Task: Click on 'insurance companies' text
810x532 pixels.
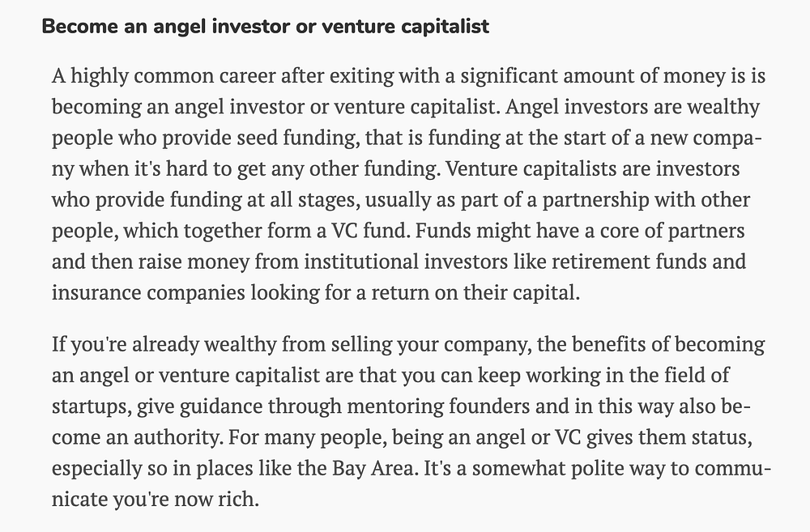Action: [x=148, y=293]
